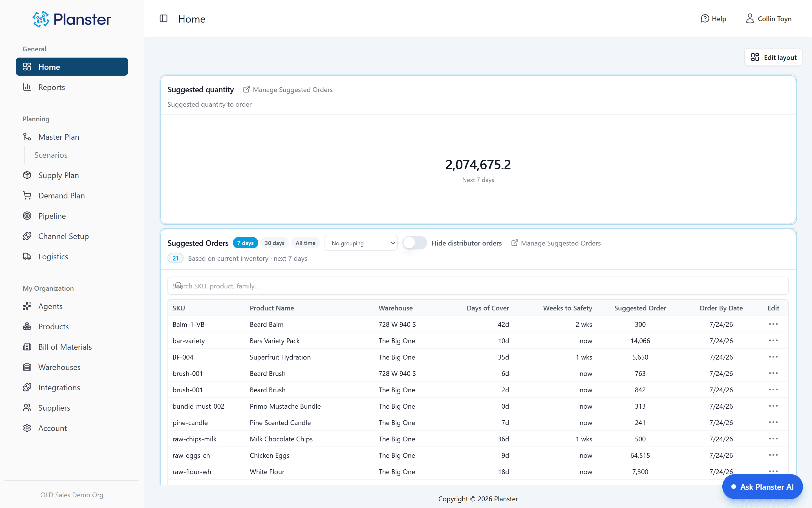Image resolution: width=812 pixels, height=508 pixels.
Task: Open the Help link
Action: click(x=713, y=18)
